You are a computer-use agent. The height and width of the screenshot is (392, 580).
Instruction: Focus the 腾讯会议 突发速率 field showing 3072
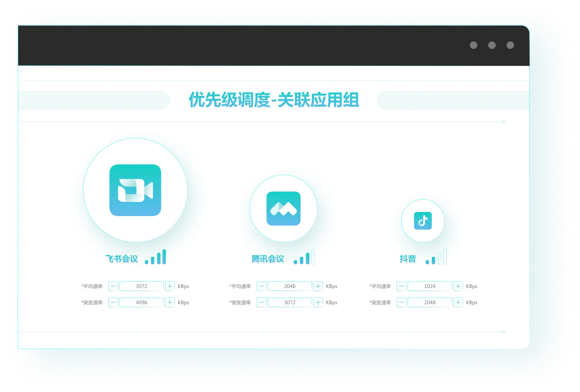(290, 302)
